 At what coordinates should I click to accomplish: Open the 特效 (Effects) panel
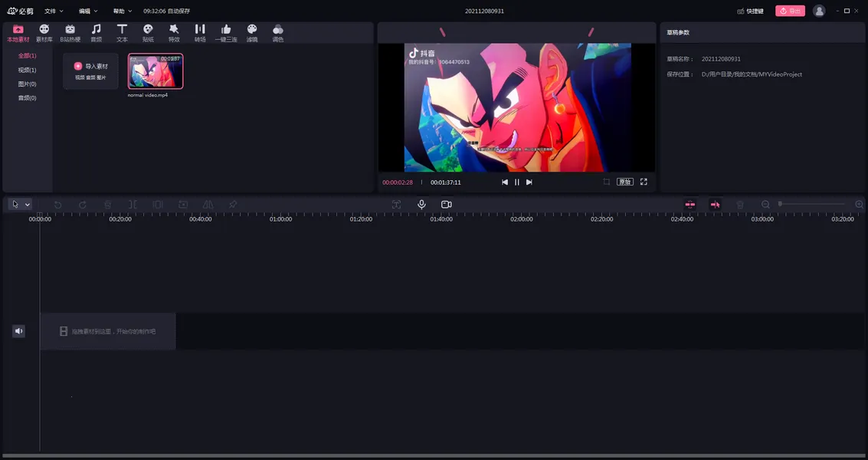174,31
